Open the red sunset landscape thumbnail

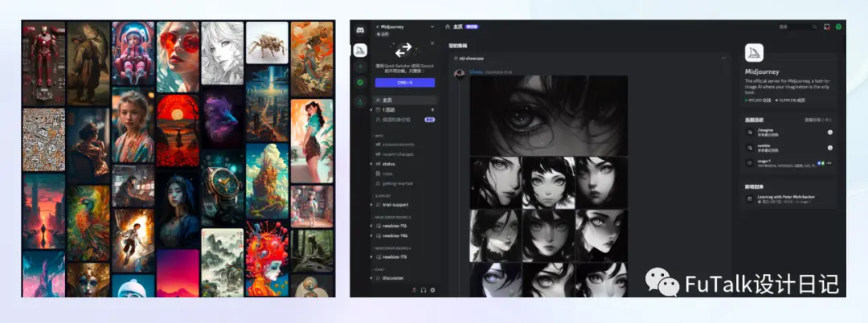[178, 130]
